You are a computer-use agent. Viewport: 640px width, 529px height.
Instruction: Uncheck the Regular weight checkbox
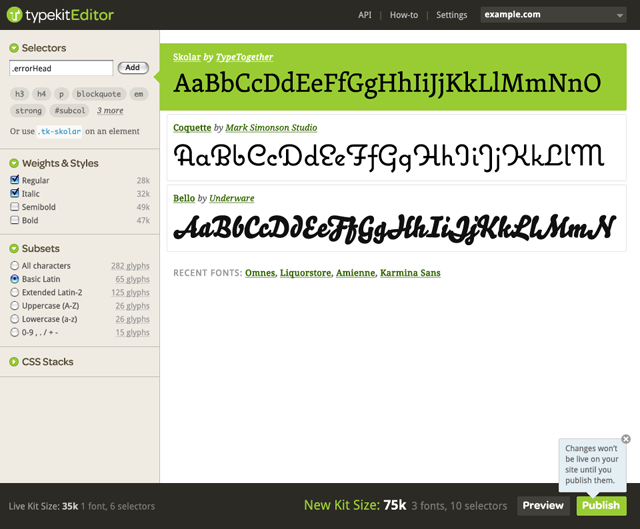click(x=15, y=180)
